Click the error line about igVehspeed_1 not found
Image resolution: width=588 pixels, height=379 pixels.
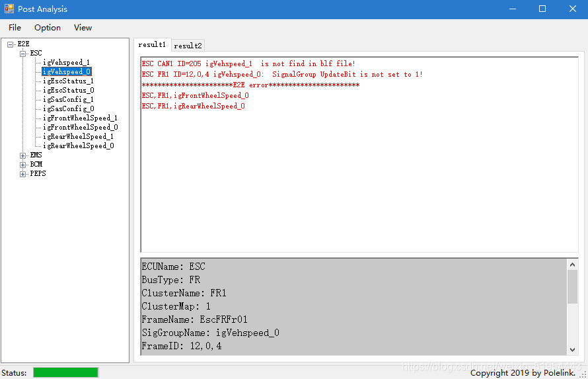click(x=248, y=63)
